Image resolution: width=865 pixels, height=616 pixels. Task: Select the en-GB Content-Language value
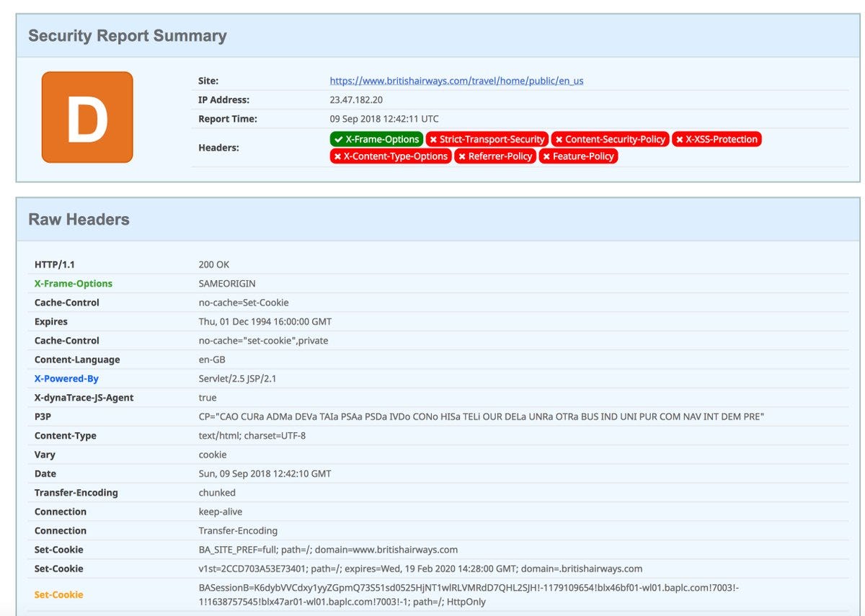tap(213, 360)
